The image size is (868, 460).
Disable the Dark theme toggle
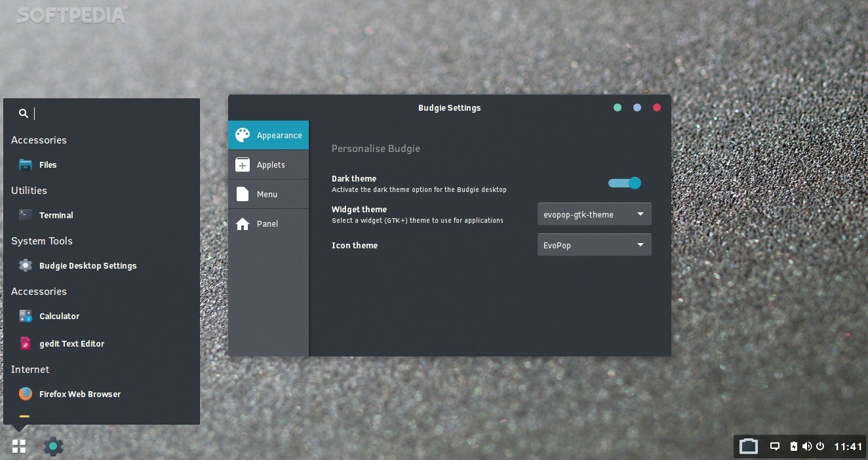coord(624,183)
